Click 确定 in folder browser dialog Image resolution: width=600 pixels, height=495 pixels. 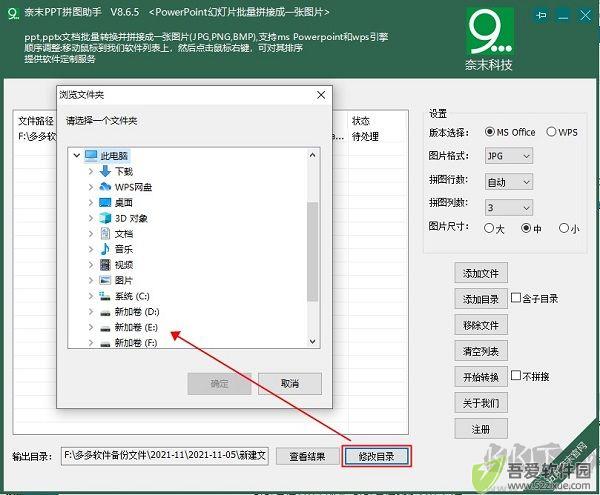(x=219, y=383)
